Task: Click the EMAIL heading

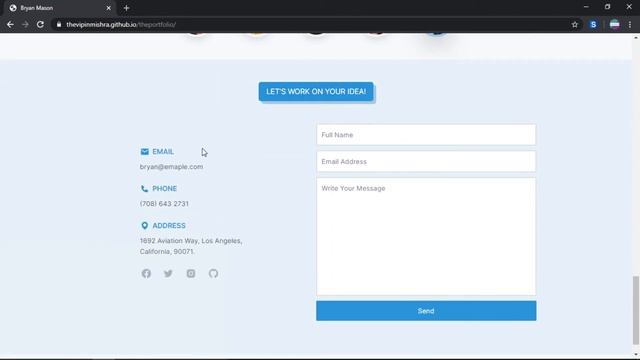Action: (x=163, y=152)
